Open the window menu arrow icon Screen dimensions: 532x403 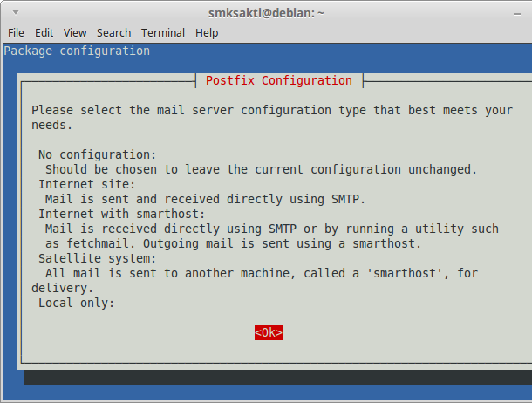[x=16, y=12]
